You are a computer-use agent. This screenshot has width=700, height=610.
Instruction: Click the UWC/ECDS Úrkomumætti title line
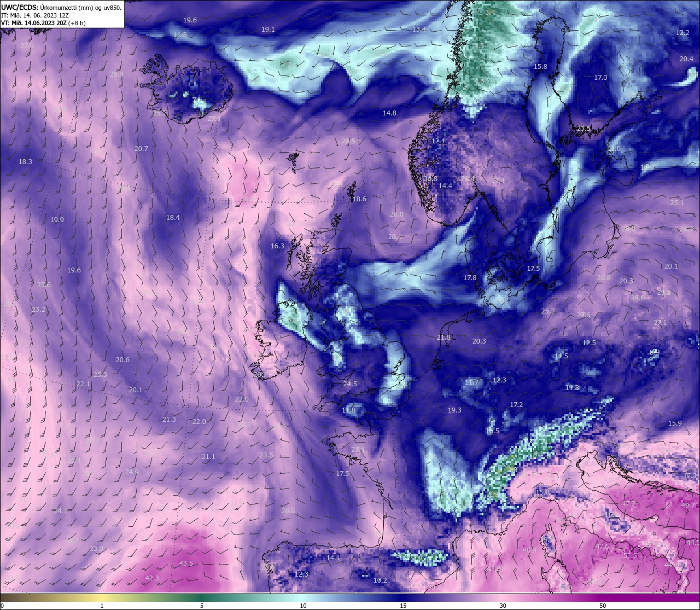click(x=61, y=7)
